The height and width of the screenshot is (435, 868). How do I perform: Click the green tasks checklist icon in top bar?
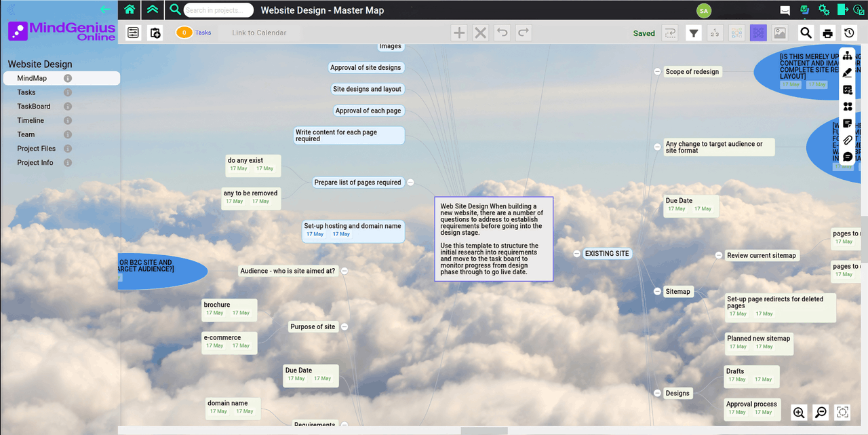(804, 10)
